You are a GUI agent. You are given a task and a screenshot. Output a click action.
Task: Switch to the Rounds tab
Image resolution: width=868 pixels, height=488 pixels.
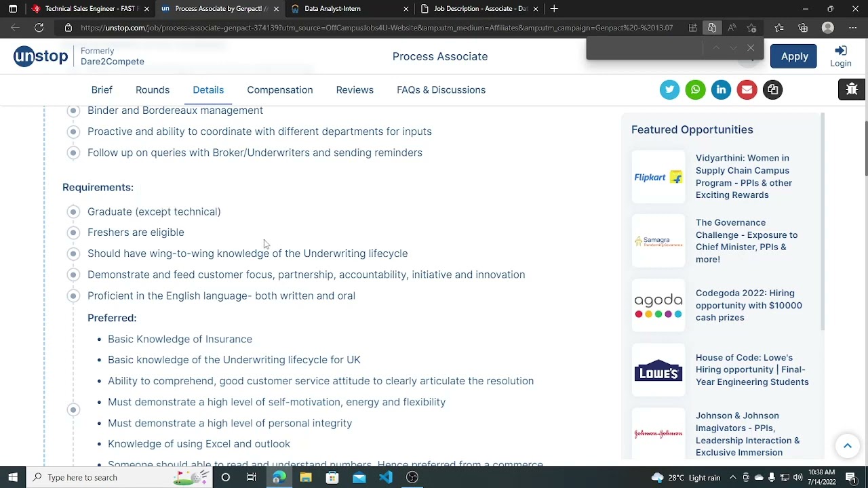click(153, 89)
